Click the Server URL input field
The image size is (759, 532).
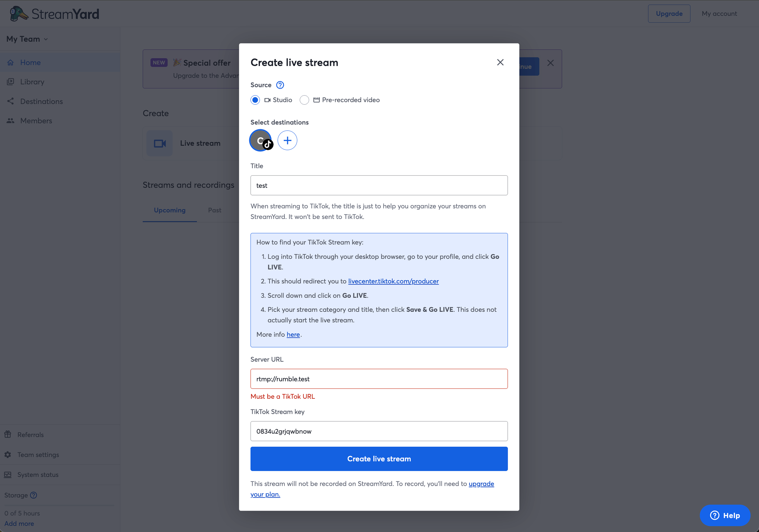coord(379,379)
